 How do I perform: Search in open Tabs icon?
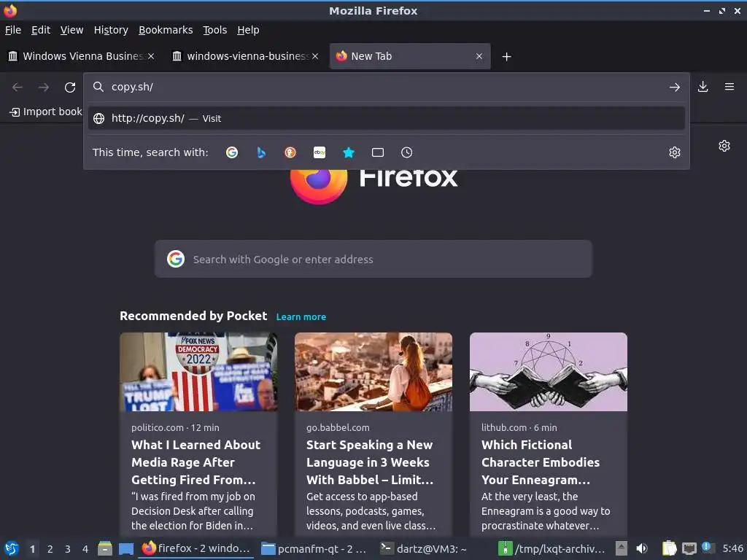click(x=378, y=152)
